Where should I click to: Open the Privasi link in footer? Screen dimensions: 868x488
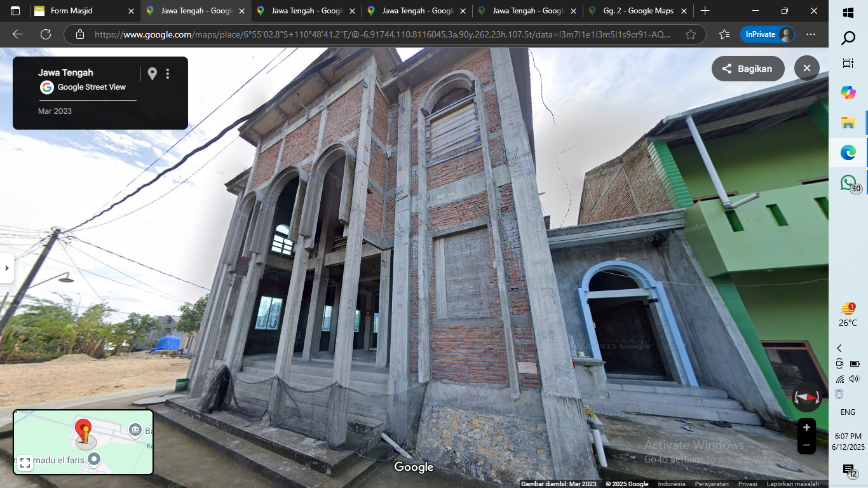tap(747, 484)
